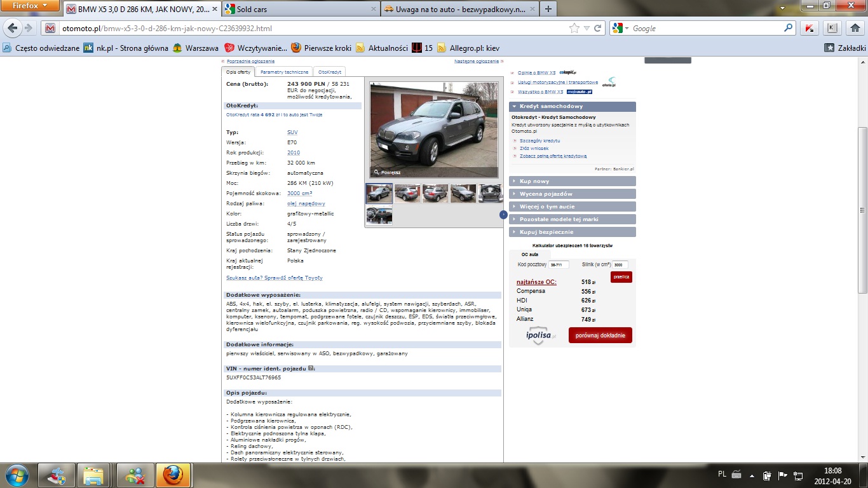This screenshot has width=868, height=488.
Task: Click the olej napędowy fuel link
Action: point(306,203)
